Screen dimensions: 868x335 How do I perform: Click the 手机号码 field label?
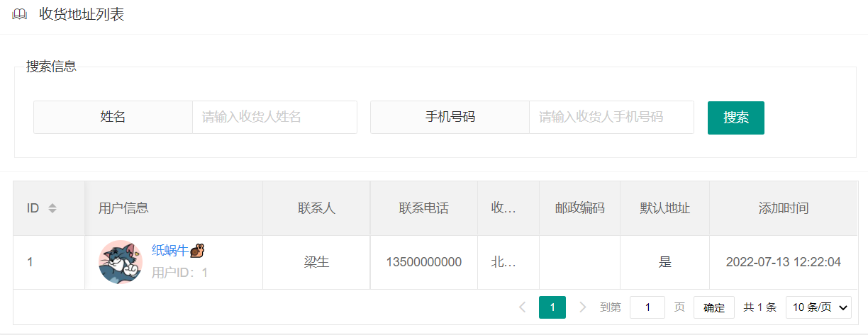coord(450,117)
